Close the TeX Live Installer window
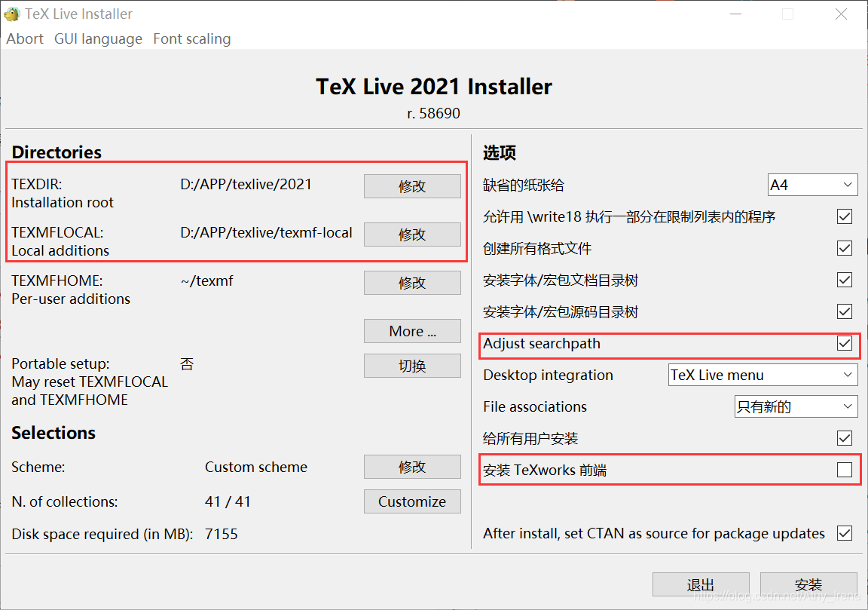This screenshot has height=610, width=868. pos(841,14)
